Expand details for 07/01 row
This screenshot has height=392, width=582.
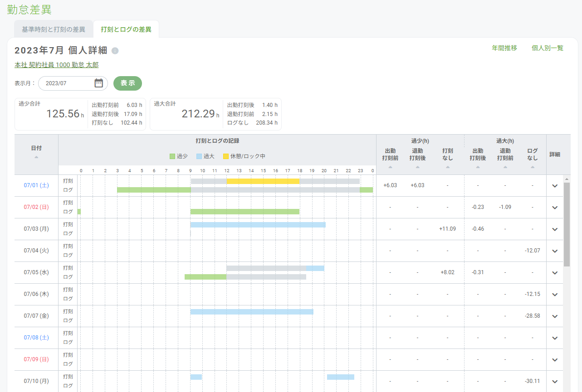[555, 186]
